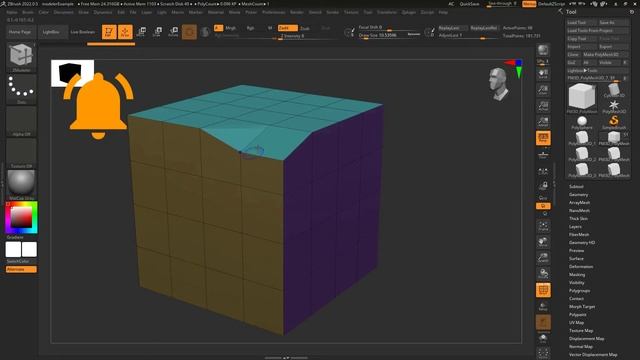Open the MatCap Gray material sphere
640x360 pixels.
click(21, 184)
